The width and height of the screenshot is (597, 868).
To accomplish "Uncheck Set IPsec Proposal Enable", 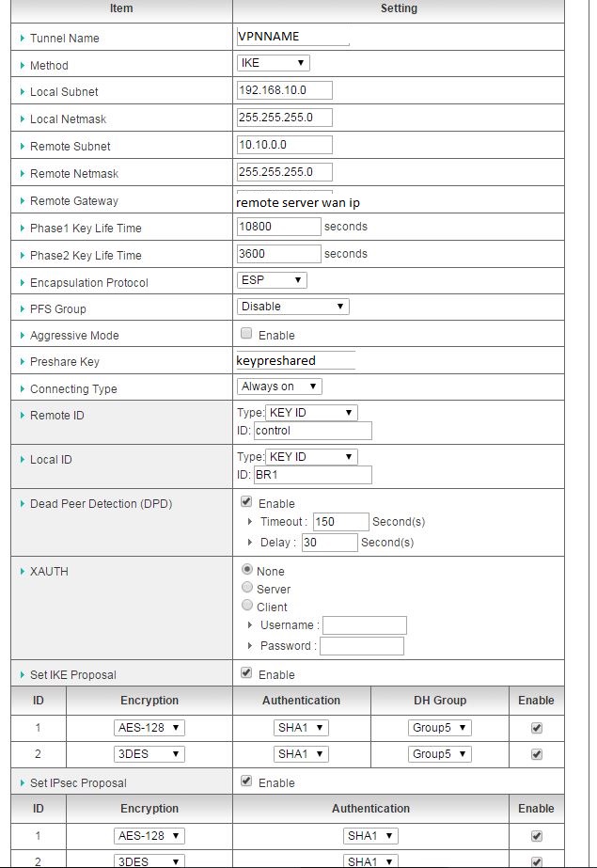I will click(x=246, y=781).
